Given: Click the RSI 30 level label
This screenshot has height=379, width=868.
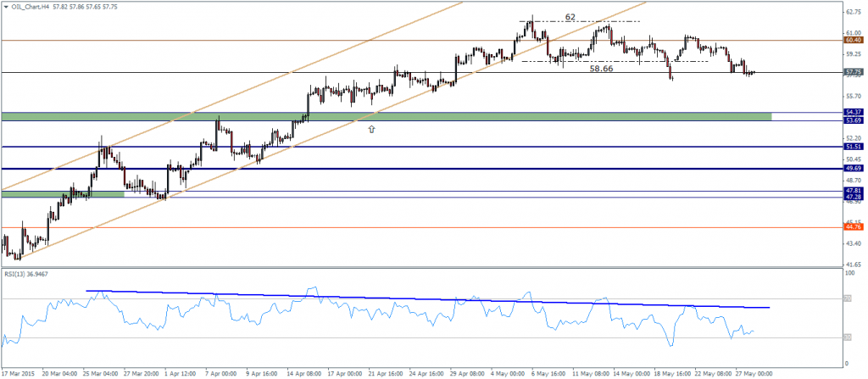Looking at the screenshot, I should (848, 338).
